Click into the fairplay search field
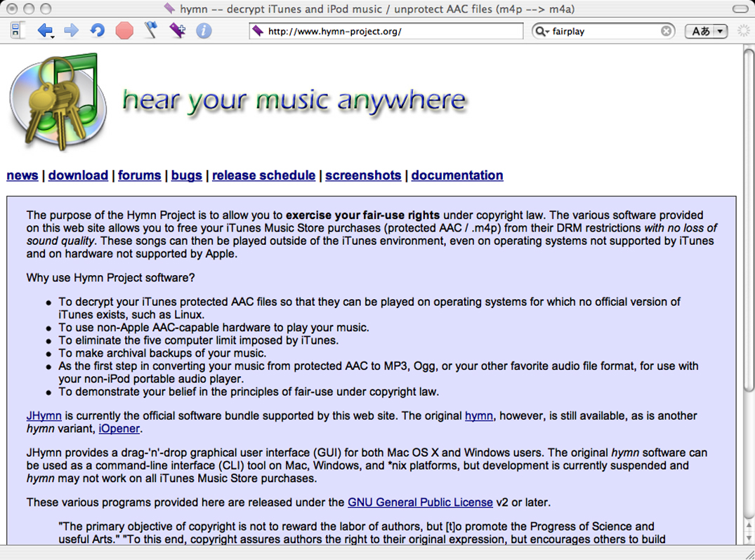Viewport: 755px width, 560px height. point(604,32)
